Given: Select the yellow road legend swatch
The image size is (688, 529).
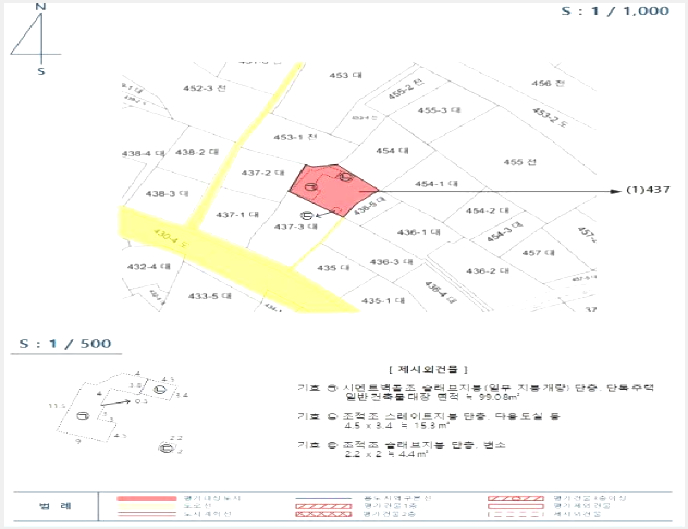Looking at the screenshot, I should click(146, 506).
